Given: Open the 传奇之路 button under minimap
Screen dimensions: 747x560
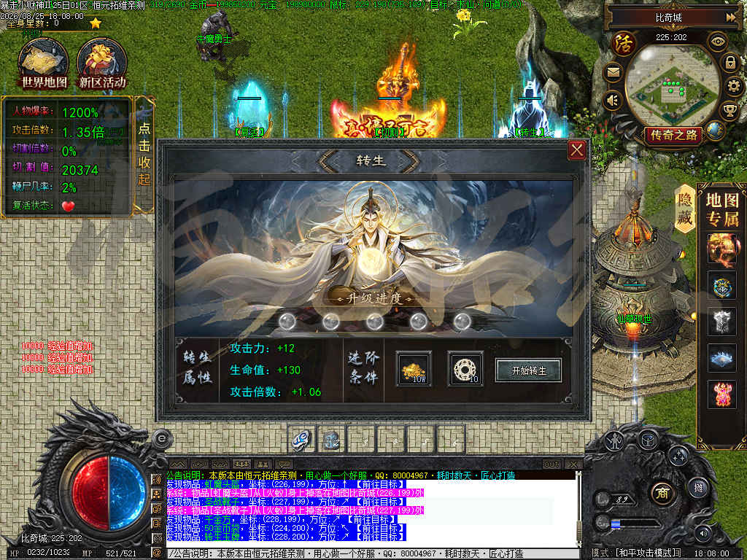Looking at the screenshot, I should [674, 135].
